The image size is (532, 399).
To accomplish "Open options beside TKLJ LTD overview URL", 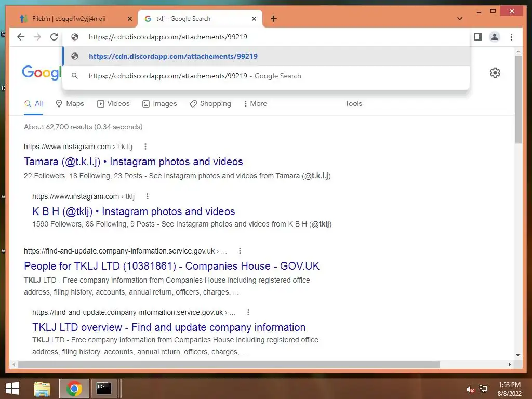I will [248, 312].
